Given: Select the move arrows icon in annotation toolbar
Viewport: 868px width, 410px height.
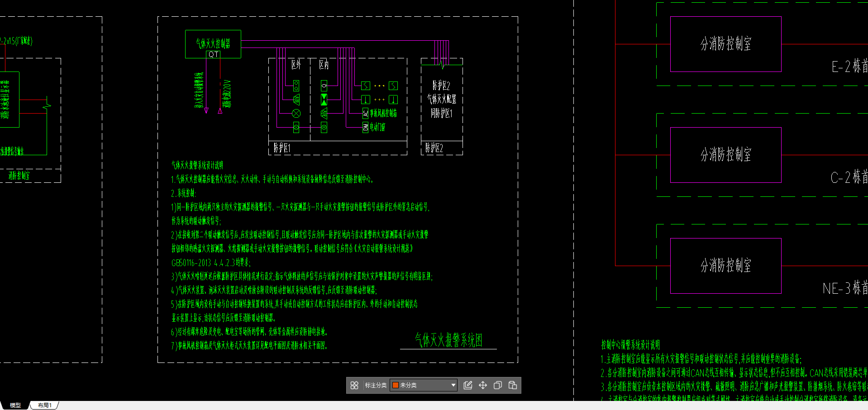Looking at the screenshot, I should click(x=483, y=385).
